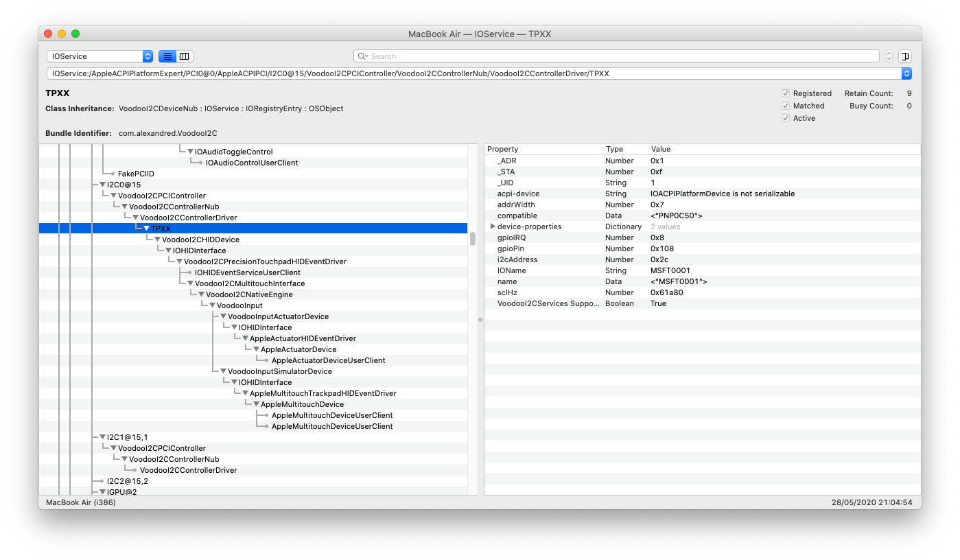960x560 pixels.
Task: Sort by the Type column header
Action: (625, 149)
